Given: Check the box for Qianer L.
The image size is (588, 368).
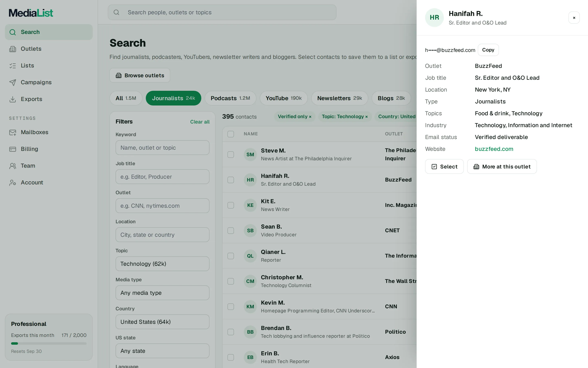Looking at the screenshot, I should 231,256.
